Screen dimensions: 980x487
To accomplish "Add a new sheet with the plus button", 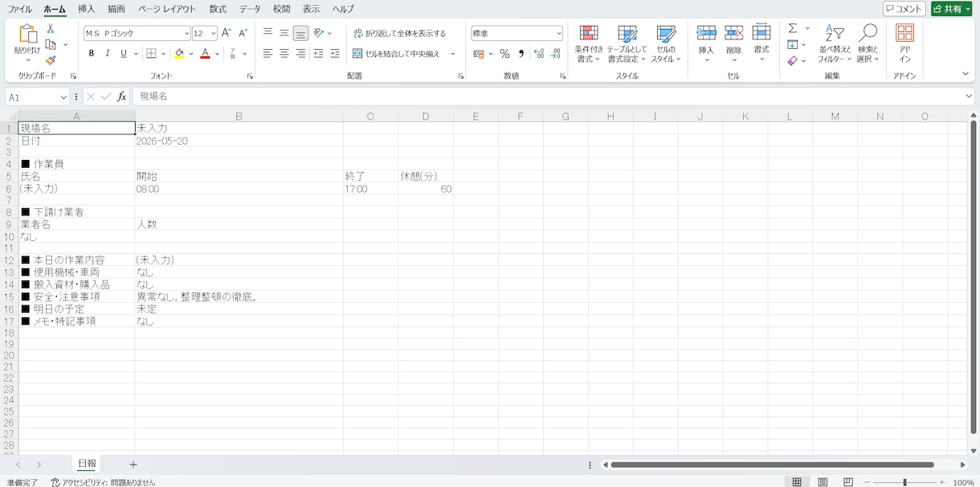I will [x=133, y=464].
